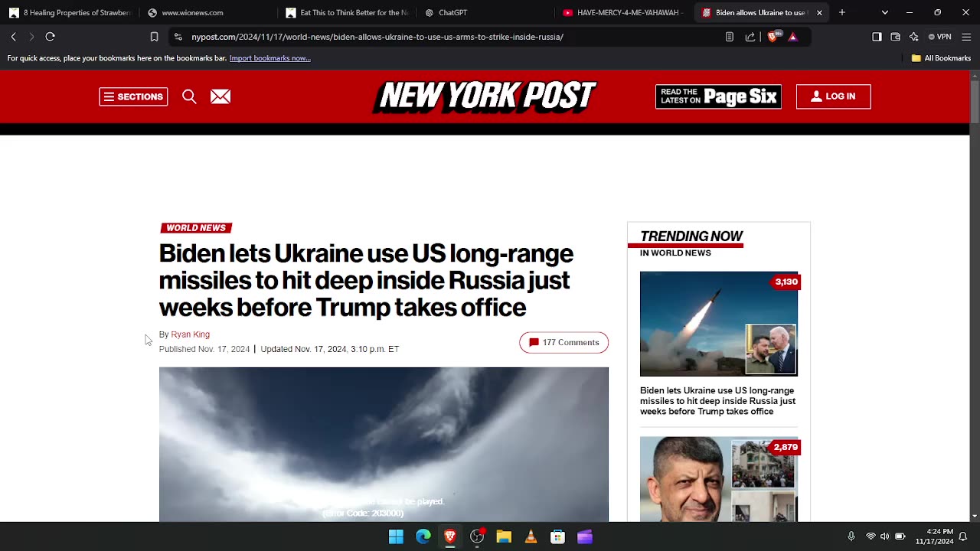
Task: Open the notifications bell icon
Action: [963, 536]
